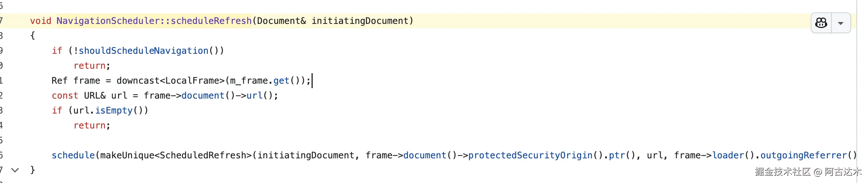Select the ptr method call

pyautogui.click(x=617, y=155)
